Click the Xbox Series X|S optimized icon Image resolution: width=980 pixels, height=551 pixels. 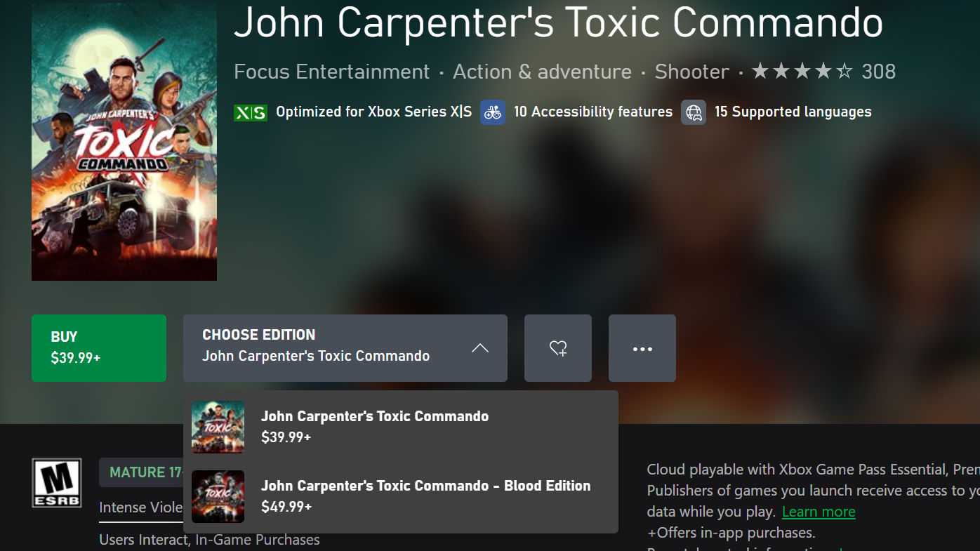click(x=251, y=112)
